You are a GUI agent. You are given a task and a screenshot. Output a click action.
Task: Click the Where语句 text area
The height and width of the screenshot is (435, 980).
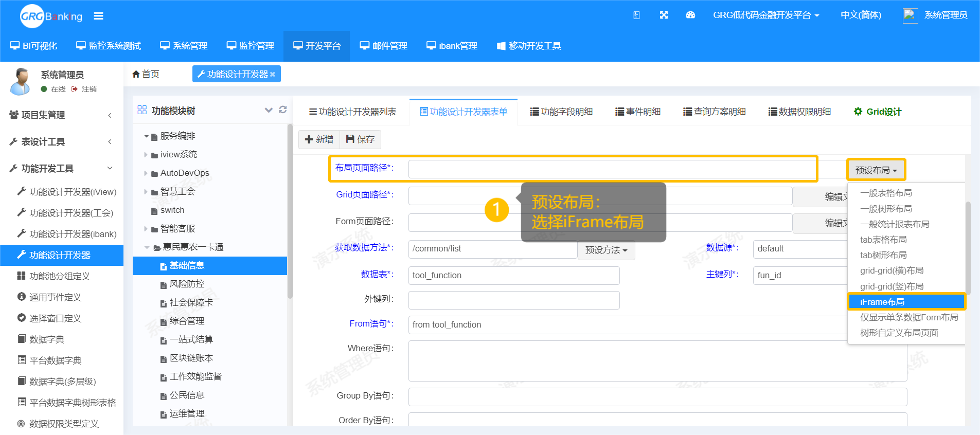click(657, 361)
